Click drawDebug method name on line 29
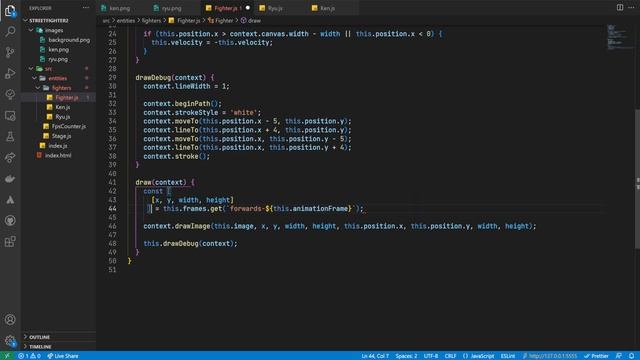 153,78
